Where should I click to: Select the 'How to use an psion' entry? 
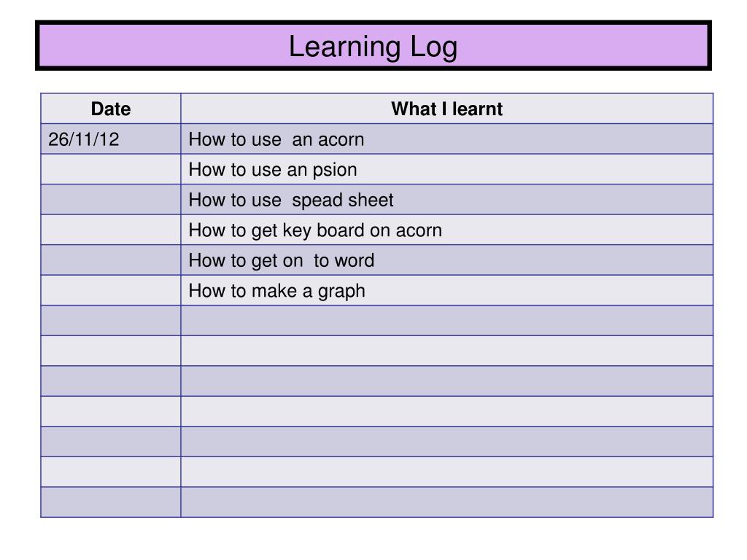click(447, 169)
